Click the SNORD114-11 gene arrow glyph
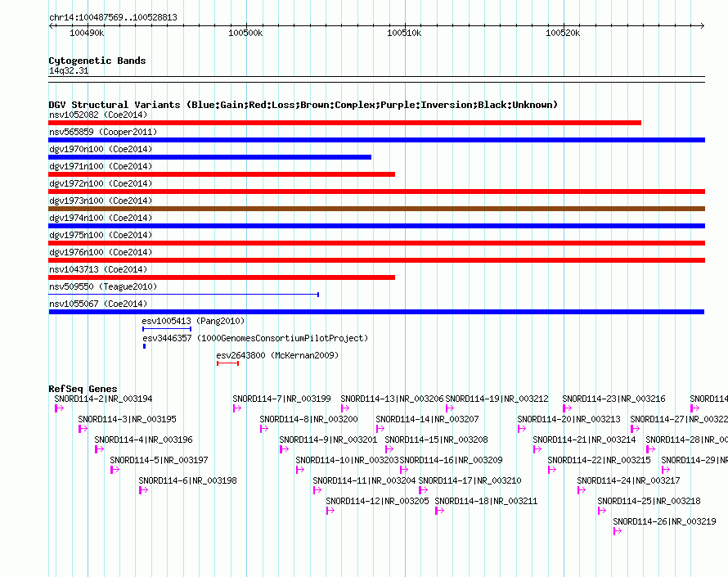Viewport: 728px width, 577px height. [317, 490]
